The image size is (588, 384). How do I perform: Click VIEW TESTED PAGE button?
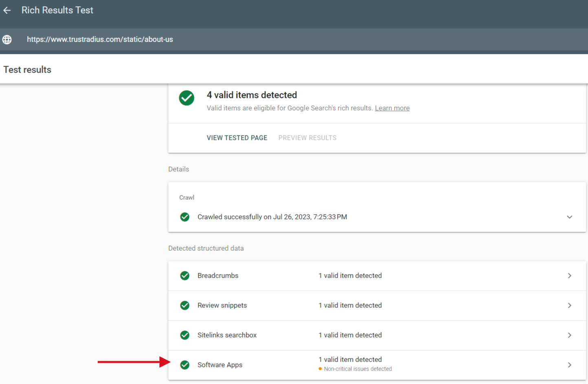point(237,138)
